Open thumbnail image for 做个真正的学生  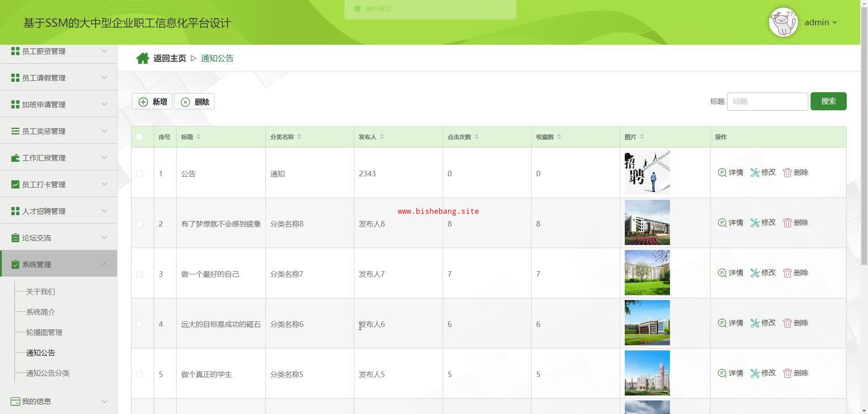coord(647,373)
